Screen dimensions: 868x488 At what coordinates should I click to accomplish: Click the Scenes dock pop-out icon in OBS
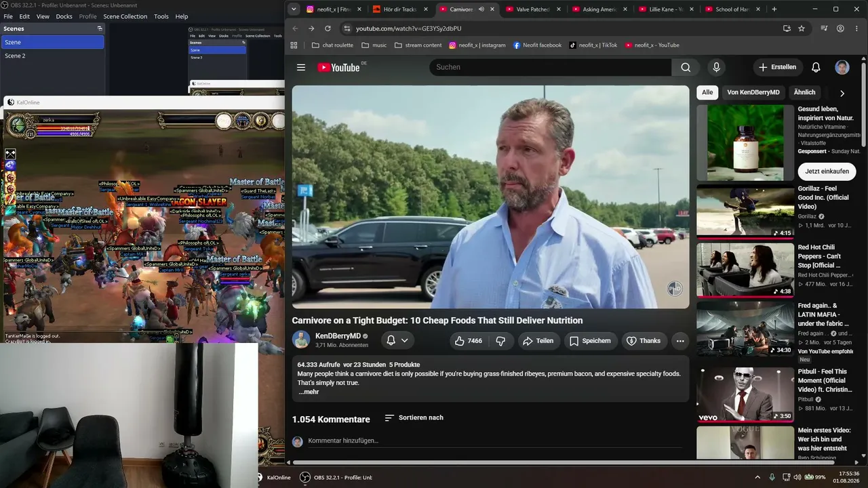coord(100,28)
